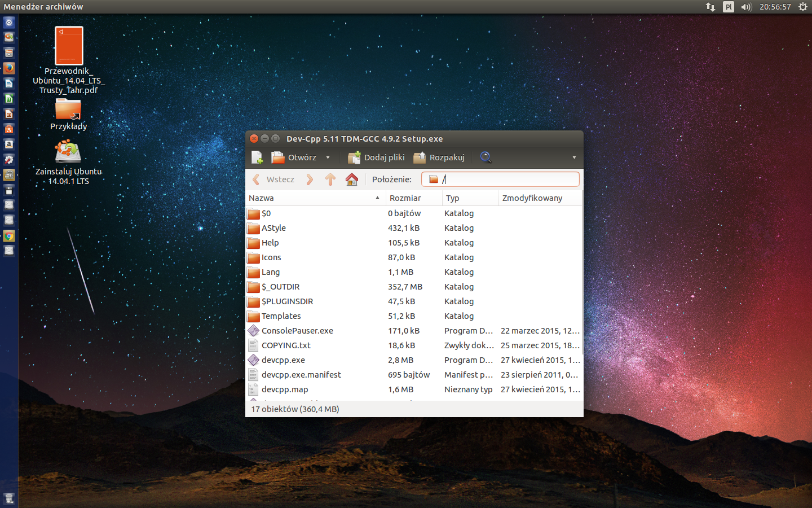This screenshot has height=508, width=812.
Task: Click the new archive icon in the toolbar
Action: (257, 157)
